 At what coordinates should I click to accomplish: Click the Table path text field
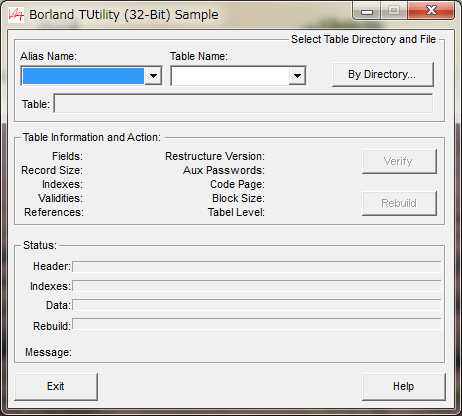244,104
